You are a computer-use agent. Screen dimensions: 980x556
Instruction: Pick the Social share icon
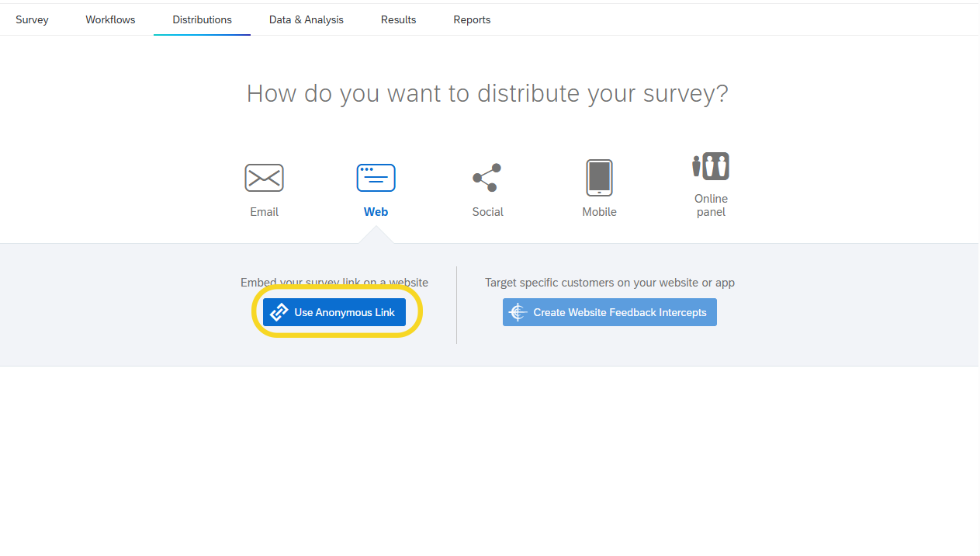487,178
